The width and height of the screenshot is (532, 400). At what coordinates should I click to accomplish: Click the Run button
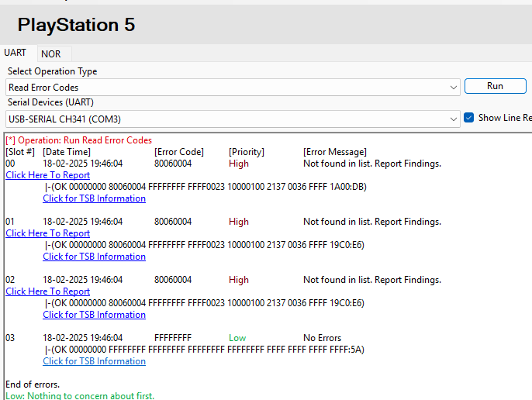coord(495,86)
